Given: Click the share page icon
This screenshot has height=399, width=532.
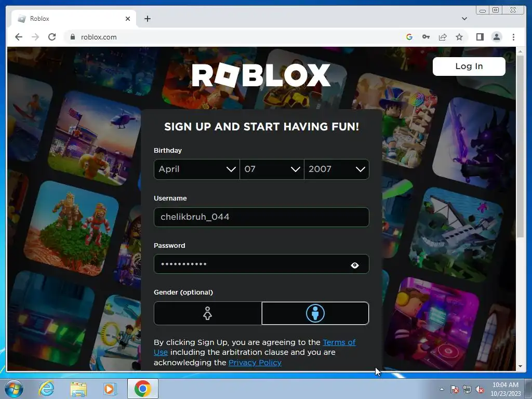Looking at the screenshot, I should click(443, 37).
